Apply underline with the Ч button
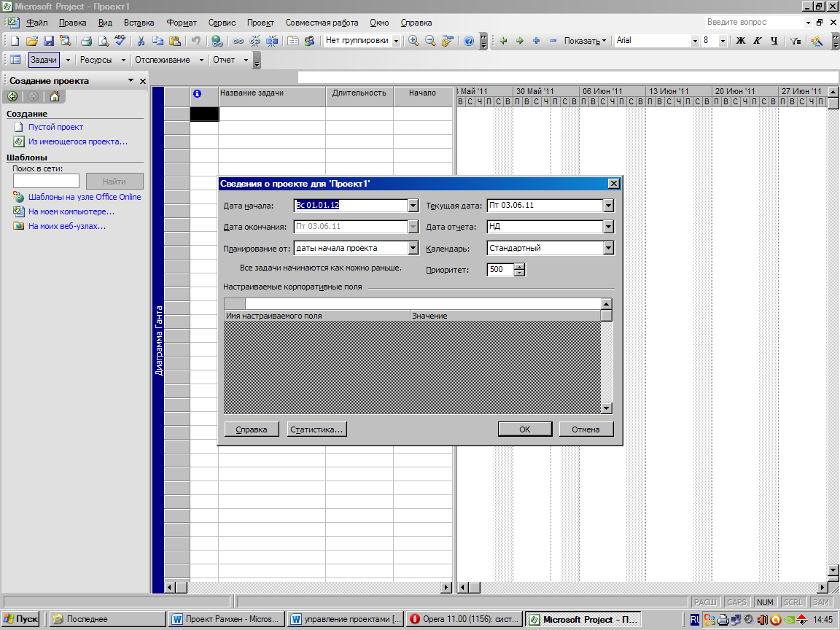This screenshot has height=630, width=840. pos(774,41)
